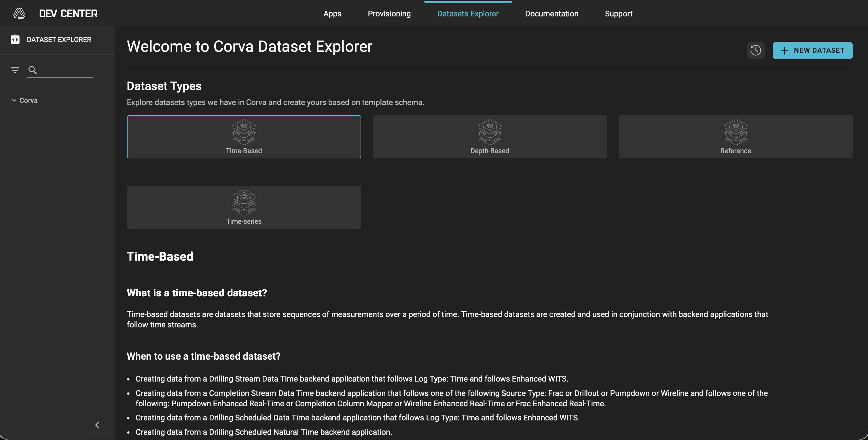Click the Reference stacked dataset icon

pos(736,132)
